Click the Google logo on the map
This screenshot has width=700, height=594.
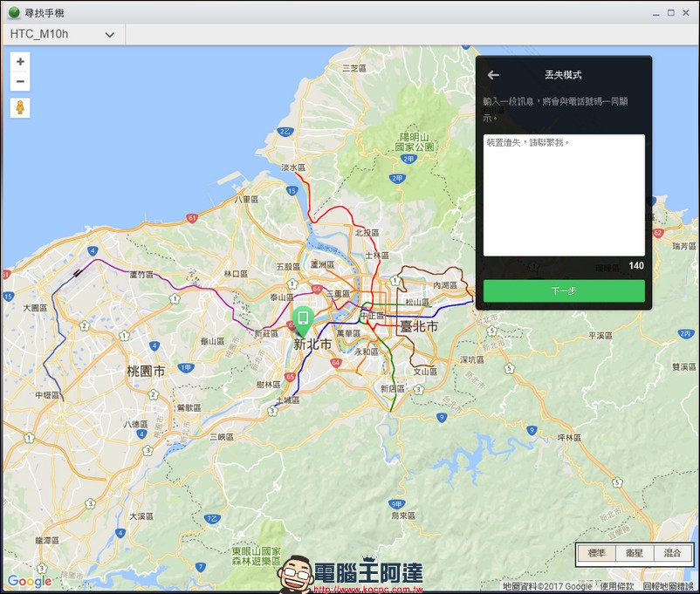pos(30,581)
